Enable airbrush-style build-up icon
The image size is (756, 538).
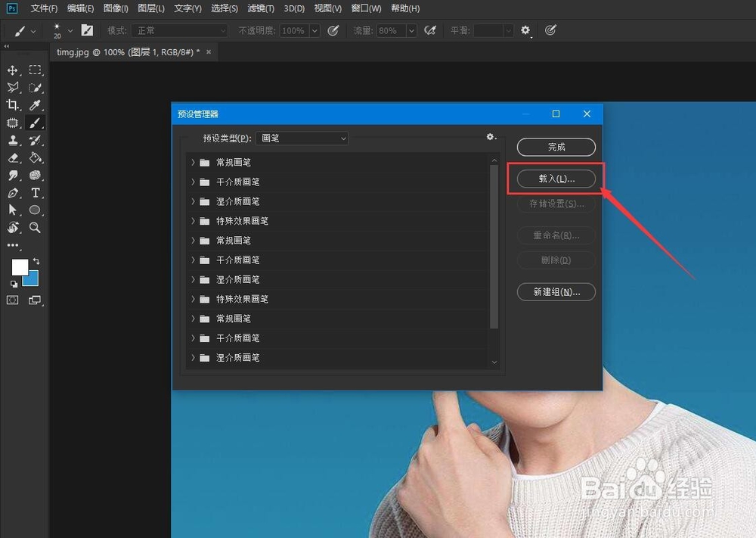[x=429, y=30]
